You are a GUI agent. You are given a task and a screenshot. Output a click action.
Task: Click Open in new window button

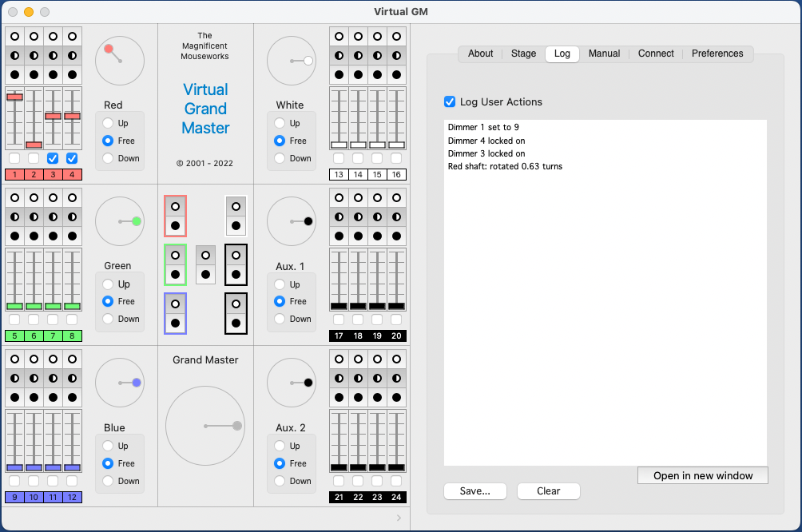pyautogui.click(x=702, y=475)
